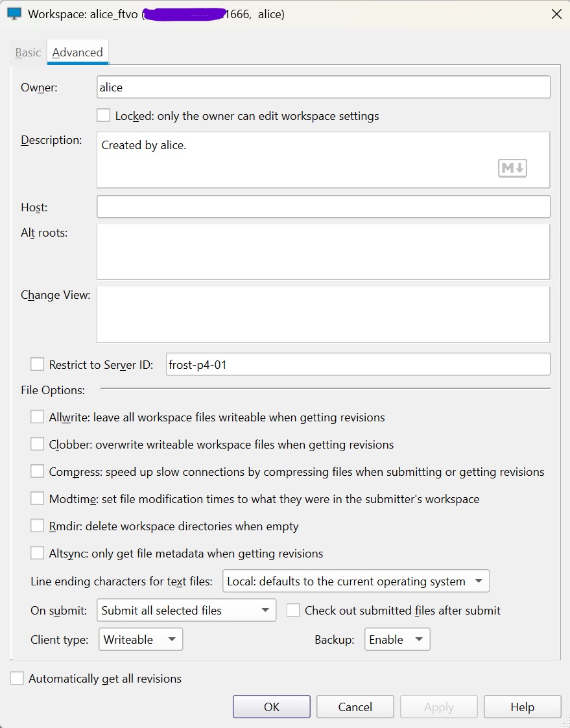Image resolution: width=570 pixels, height=728 pixels.
Task: Enable Allwrite file option
Action: [38, 417]
